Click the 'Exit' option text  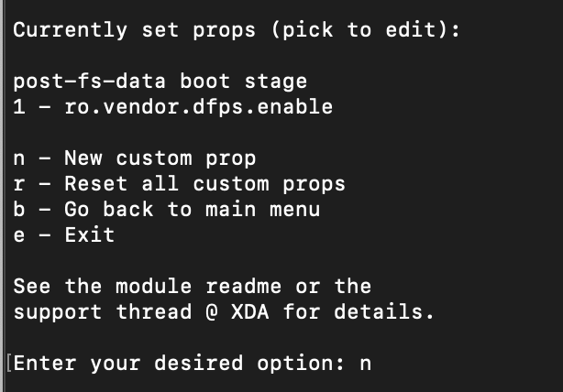coord(89,235)
